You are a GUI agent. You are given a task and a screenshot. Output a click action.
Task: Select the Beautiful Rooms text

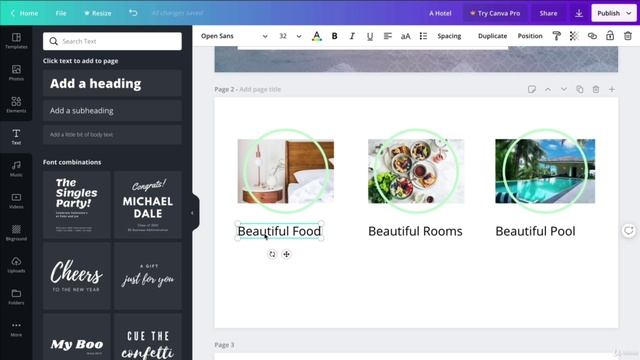pos(415,231)
